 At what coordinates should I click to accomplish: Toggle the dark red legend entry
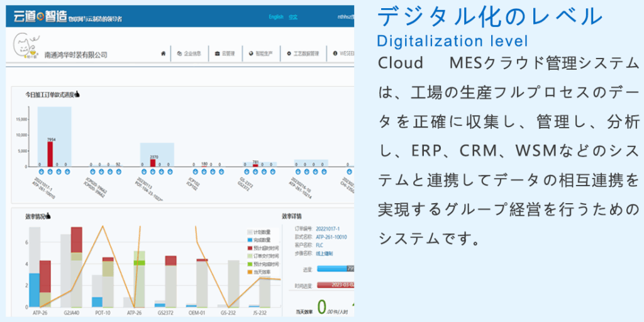tap(263, 248)
